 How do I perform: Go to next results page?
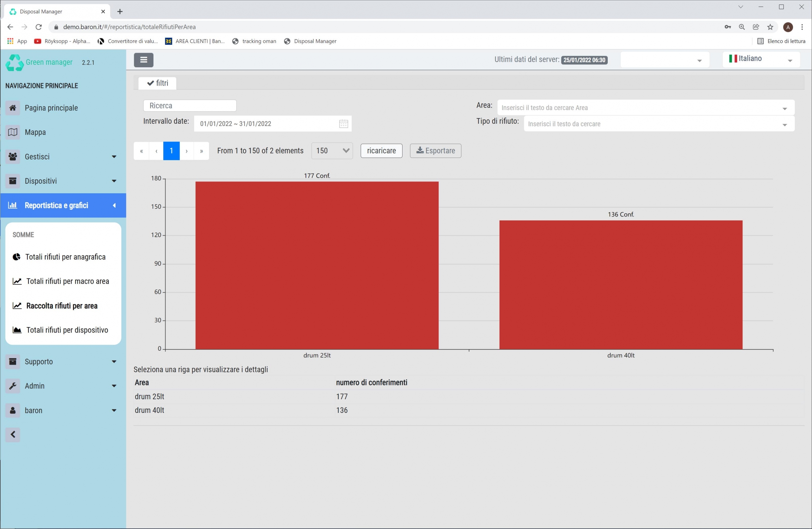[x=187, y=151]
